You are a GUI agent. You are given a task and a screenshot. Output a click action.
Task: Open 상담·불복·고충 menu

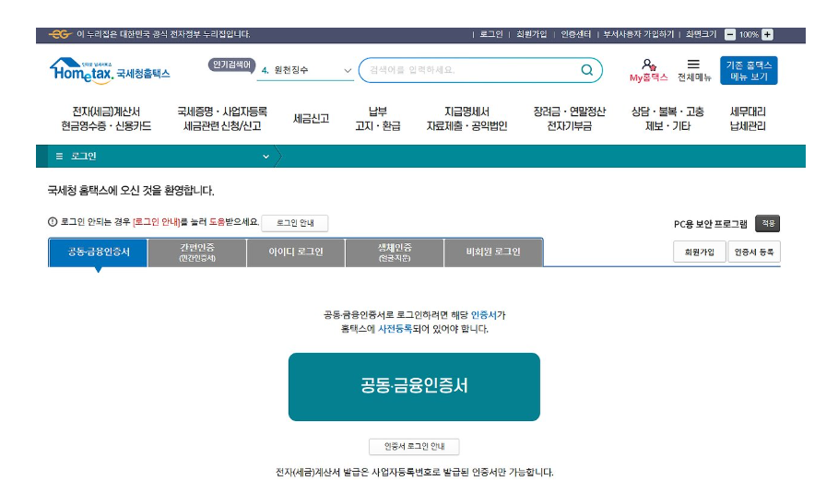667,119
